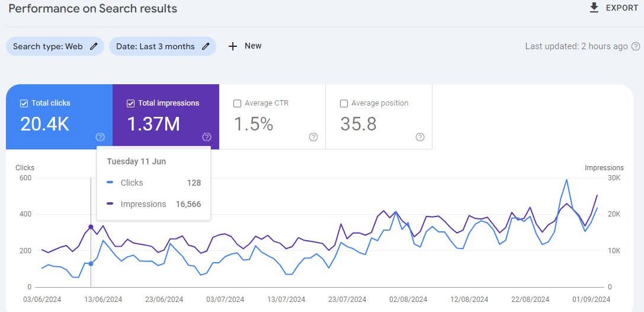Enable the Average CTR checkbox
This screenshot has height=312, width=644.
(238, 103)
